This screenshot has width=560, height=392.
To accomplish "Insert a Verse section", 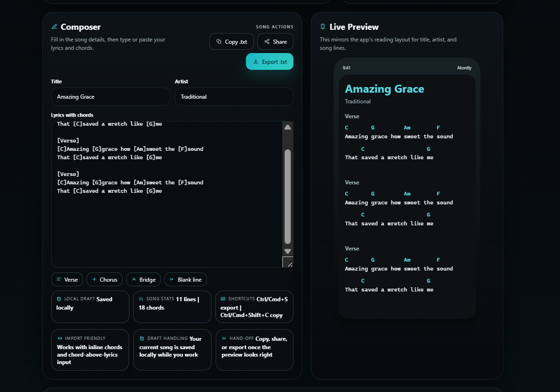I will point(67,279).
